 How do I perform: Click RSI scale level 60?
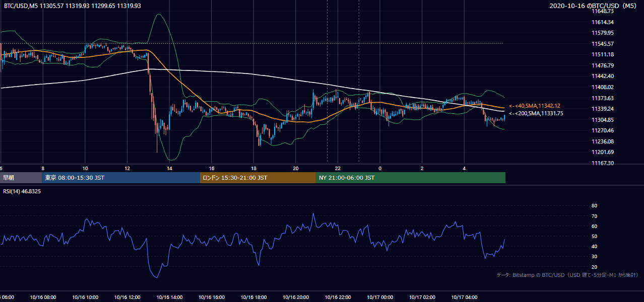coord(594,226)
